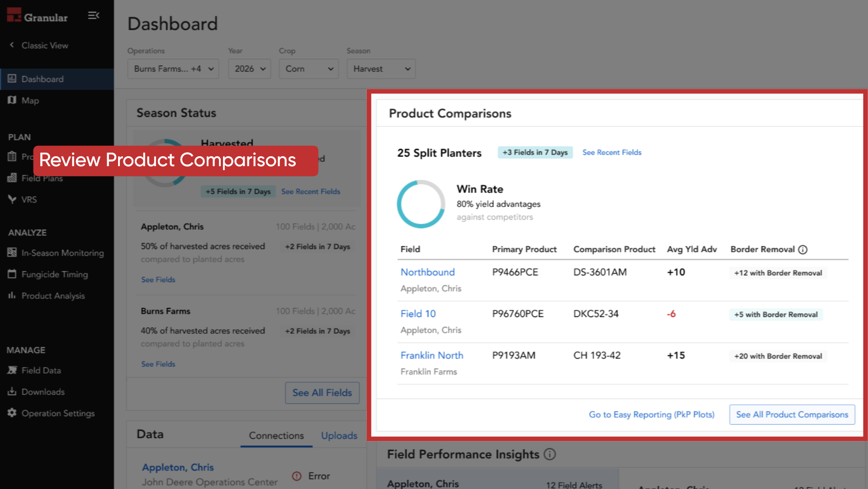The width and height of the screenshot is (868, 489).
Task: Click the Field Performance Insights info icon
Action: click(x=550, y=454)
